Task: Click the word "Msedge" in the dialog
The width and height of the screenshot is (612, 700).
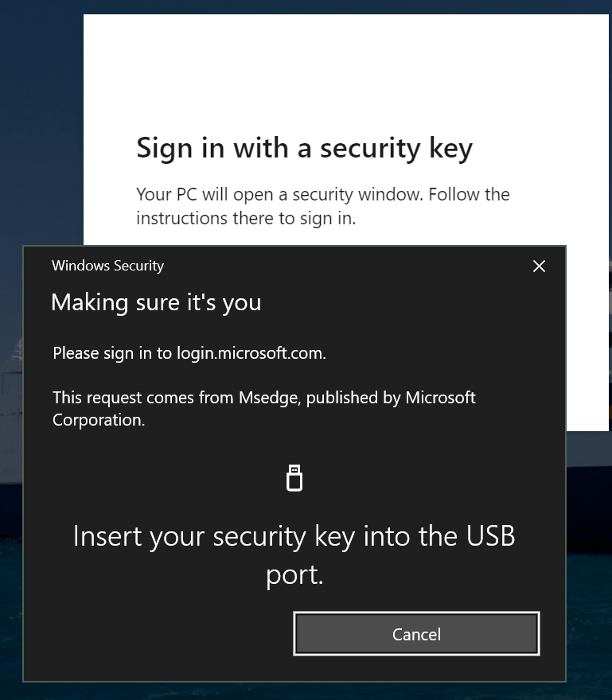Action: click(269, 397)
